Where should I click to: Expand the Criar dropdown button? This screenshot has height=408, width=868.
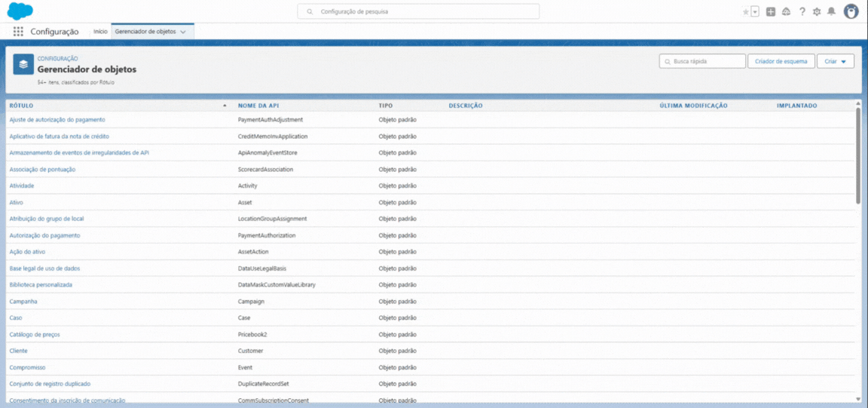pyautogui.click(x=836, y=61)
